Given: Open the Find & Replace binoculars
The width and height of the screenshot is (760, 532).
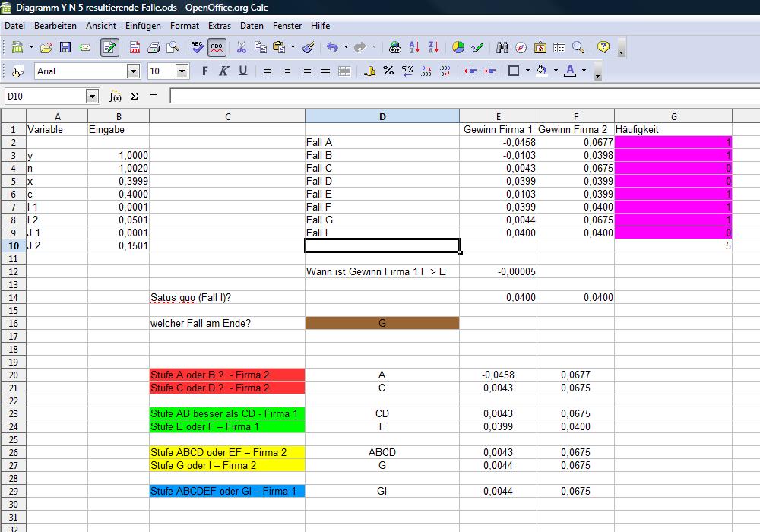Looking at the screenshot, I should pos(502,47).
